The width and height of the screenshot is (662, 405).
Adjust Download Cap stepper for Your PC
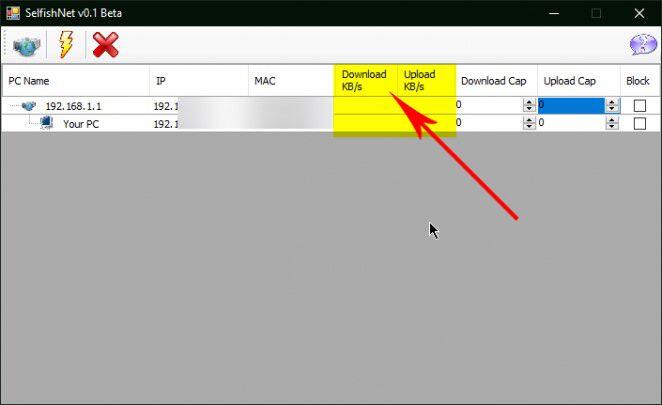(528, 123)
